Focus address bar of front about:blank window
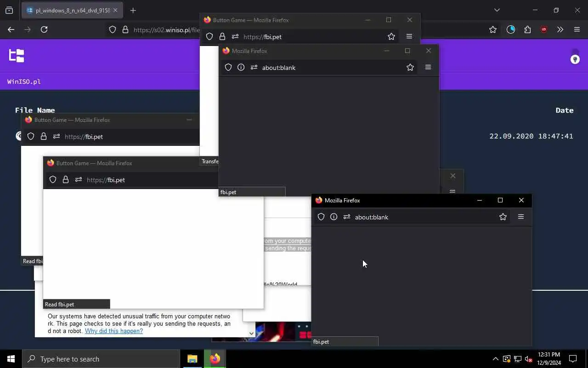The image size is (588, 368). click(372, 217)
